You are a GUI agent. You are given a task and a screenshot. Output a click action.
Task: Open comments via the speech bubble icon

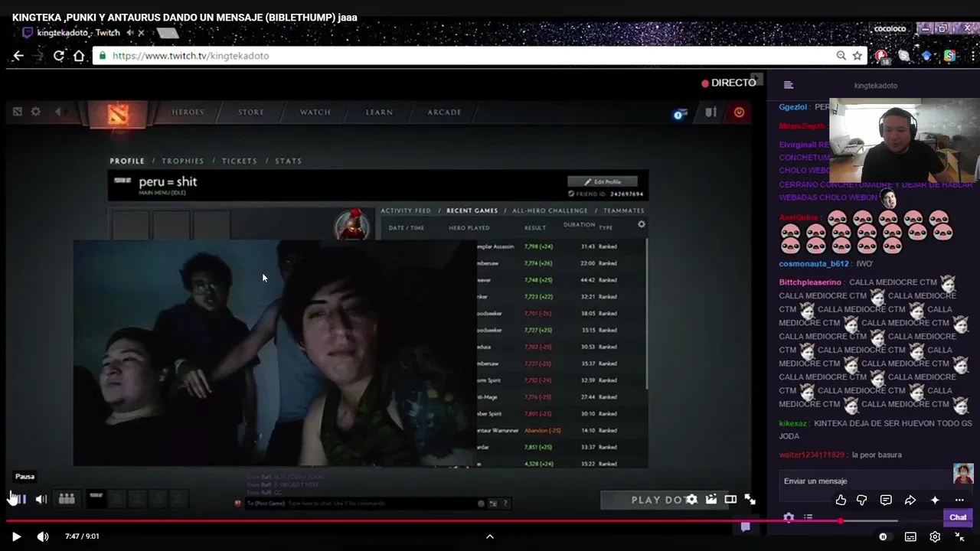[x=886, y=500]
